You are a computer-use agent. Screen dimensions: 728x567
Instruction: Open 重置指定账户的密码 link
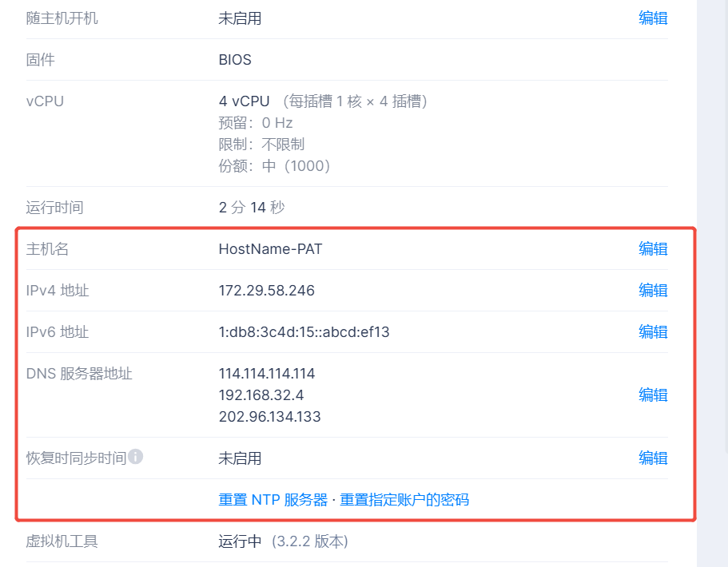pos(404,500)
